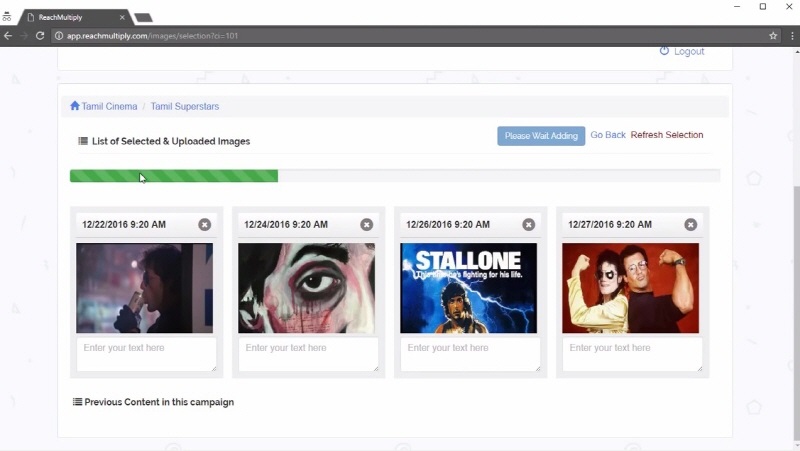Open the Tamil Cinema breadcrumb link
This screenshot has width=800, height=451.
(109, 106)
